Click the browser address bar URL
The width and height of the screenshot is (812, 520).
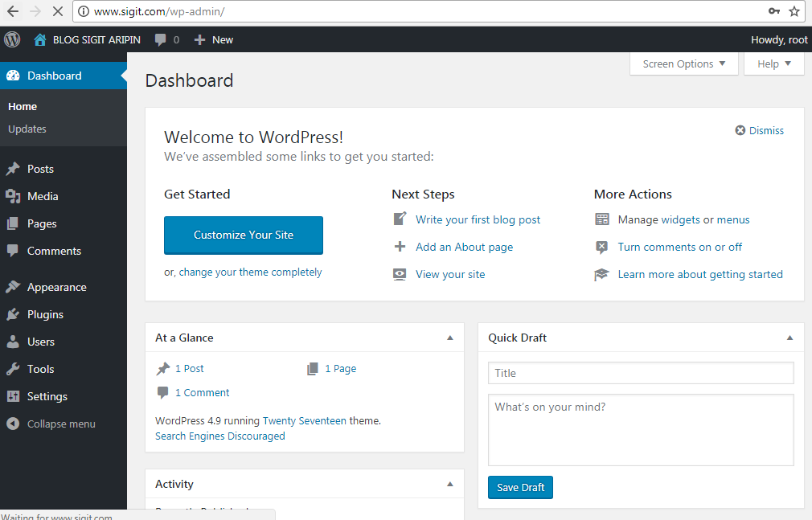(159, 11)
